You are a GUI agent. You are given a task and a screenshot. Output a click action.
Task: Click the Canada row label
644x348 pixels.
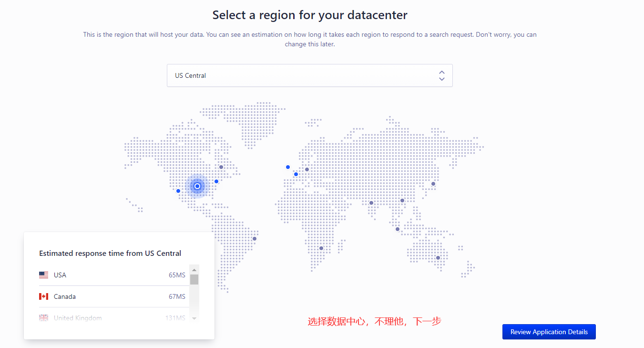coord(65,296)
